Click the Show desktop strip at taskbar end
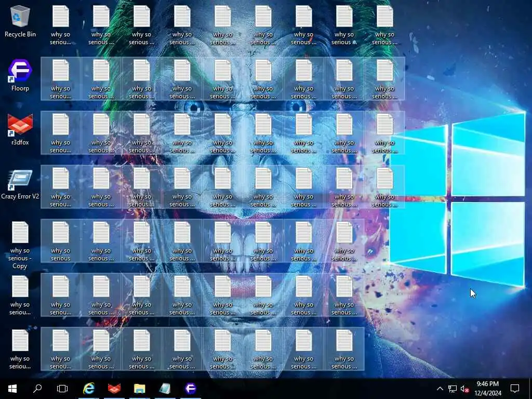Screen dimensions: 532x399 (530, 389)
